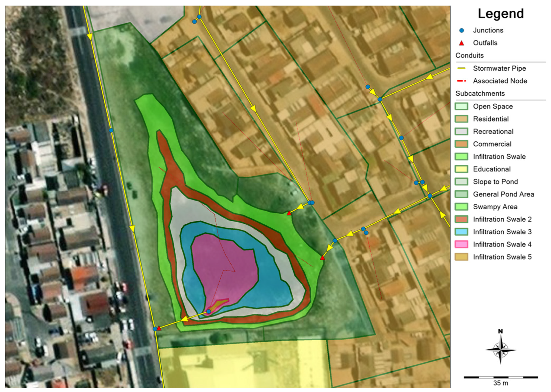Click the Stormwater Pipe yellow line symbol
This screenshot has width=551, height=392.
pyautogui.click(x=461, y=68)
